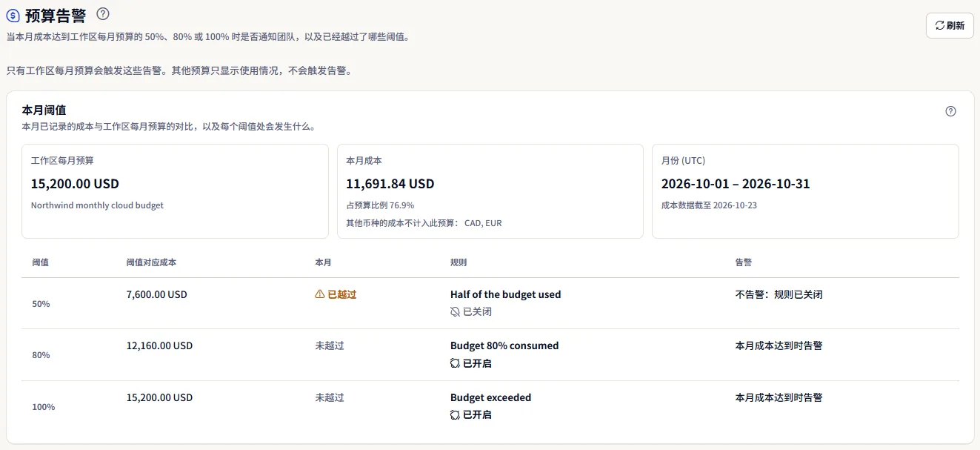Click the 本月 column header

pyautogui.click(x=324, y=262)
